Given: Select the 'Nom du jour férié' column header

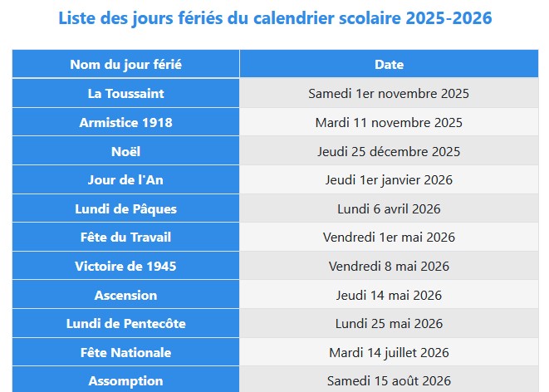Looking at the screenshot, I should tap(125, 64).
